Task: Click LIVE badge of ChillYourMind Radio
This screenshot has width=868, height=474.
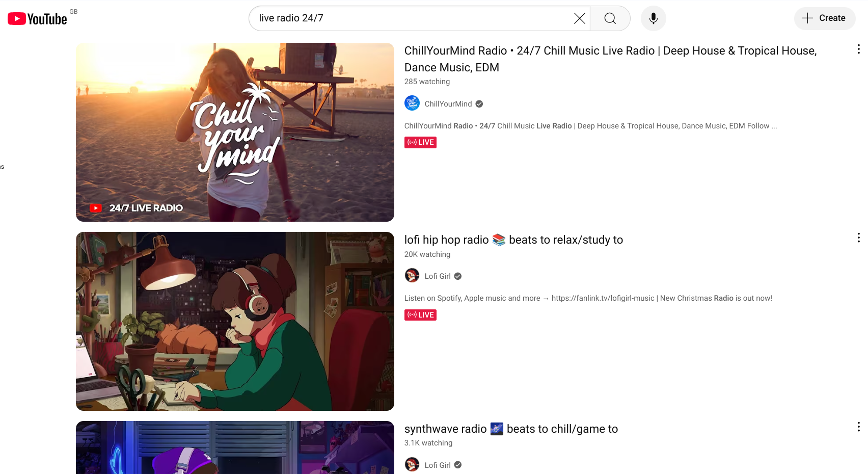Action: point(420,142)
